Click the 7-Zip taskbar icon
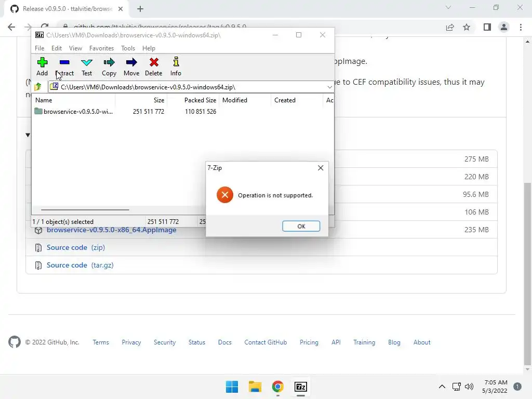The width and height of the screenshot is (532, 399). tap(301, 387)
